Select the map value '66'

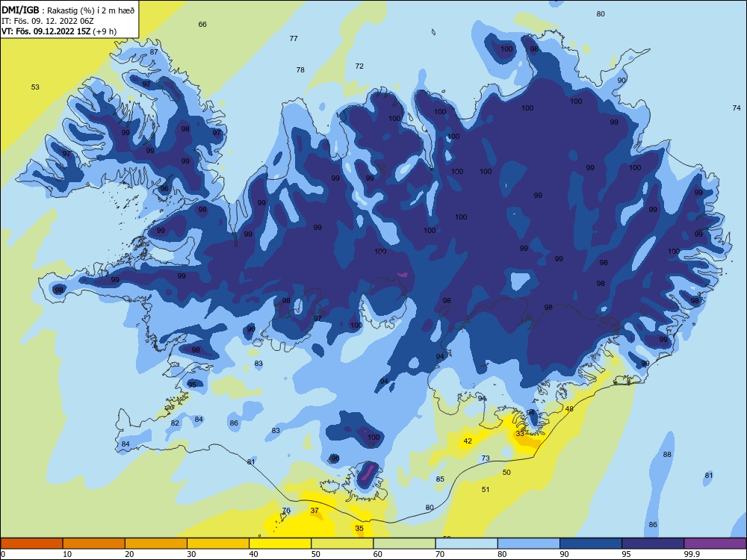pyautogui.click(x=202, y=25)
